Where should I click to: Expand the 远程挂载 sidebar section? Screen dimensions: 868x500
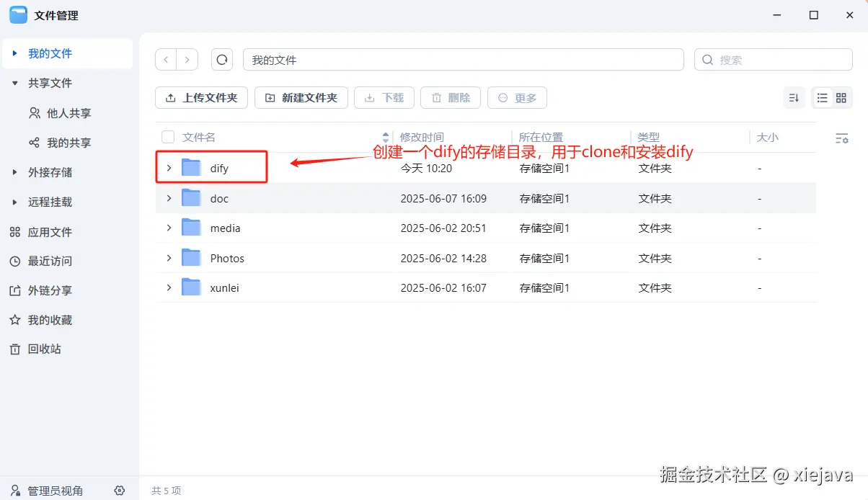point(14,202)
